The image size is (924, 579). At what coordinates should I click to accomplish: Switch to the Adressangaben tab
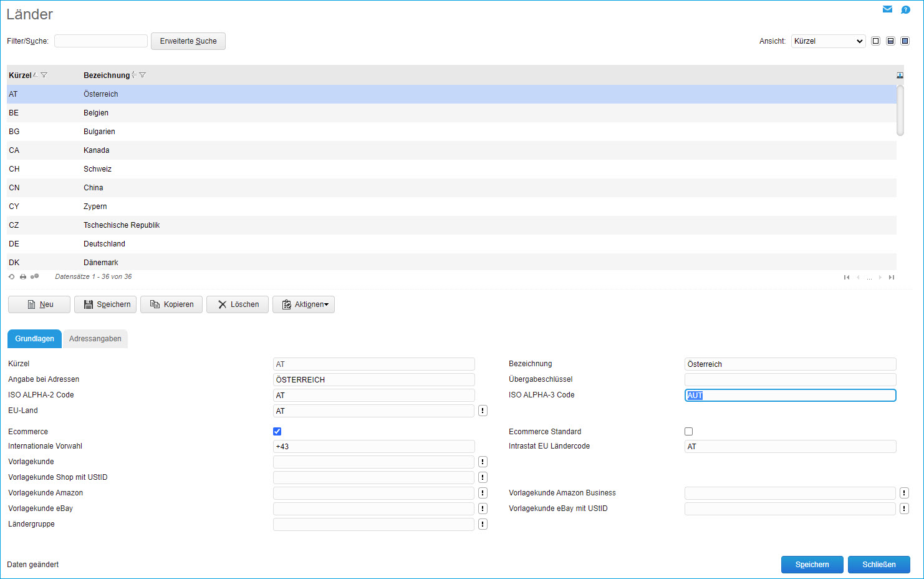tap(95, 339)
